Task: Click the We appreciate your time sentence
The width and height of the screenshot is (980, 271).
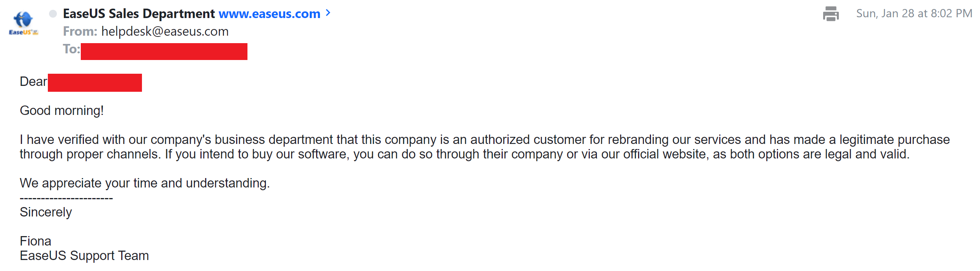Action: (145, 183)
